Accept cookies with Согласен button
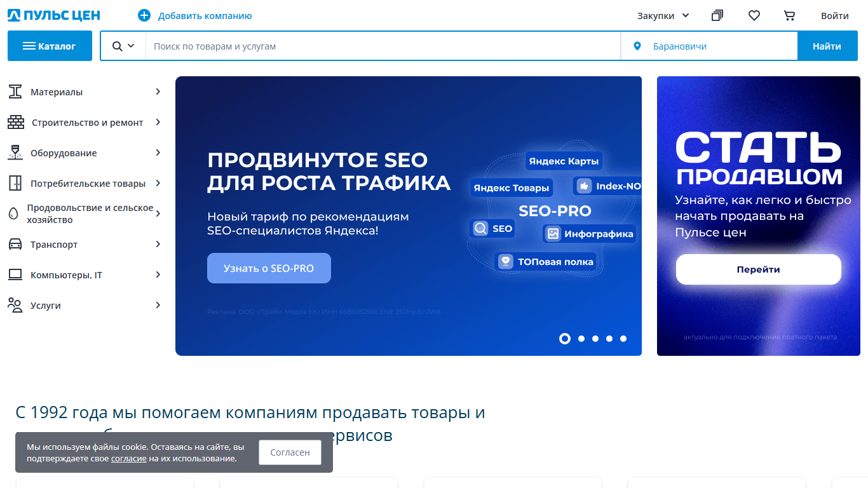 (290, 452)
